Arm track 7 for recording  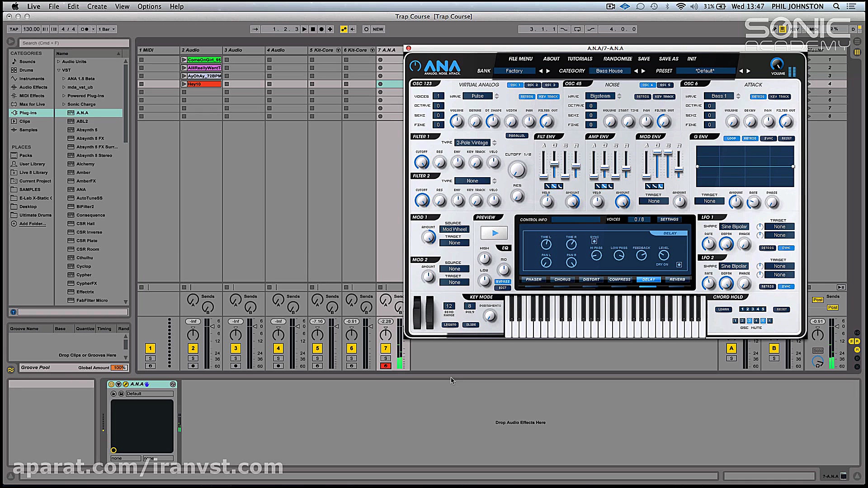[x=385, y=366]
